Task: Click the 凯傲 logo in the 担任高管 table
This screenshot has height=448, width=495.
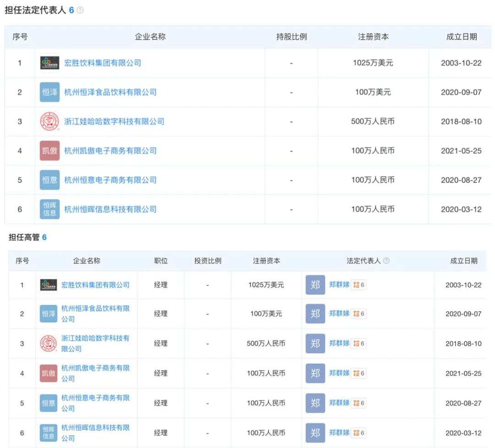Action: (49, 373)
